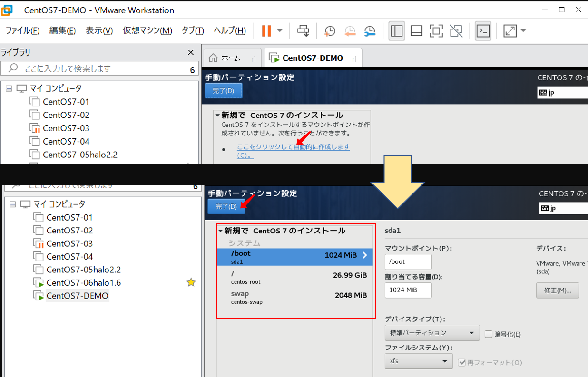Image resolution: width=588 pixels, height=377 pixels.
Task: Collapse 新規で CentOS 7 のインストール above the auto-create link
Action: [x=217, y=115]
